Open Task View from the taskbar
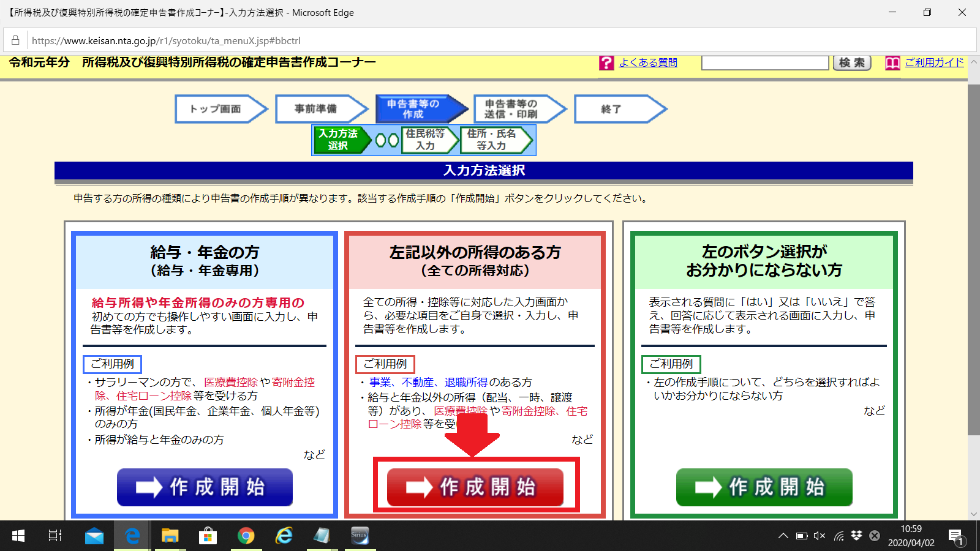Screen dimensions: 980x551 tap(55, 536)
